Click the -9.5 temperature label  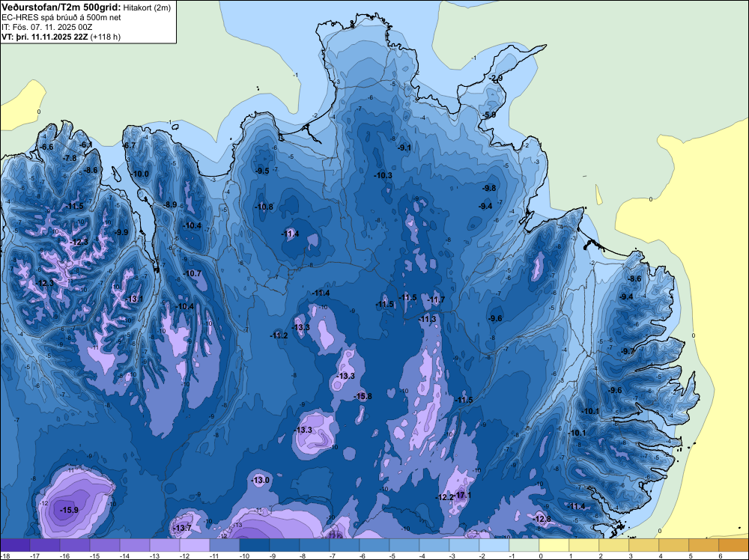[262, 171]
